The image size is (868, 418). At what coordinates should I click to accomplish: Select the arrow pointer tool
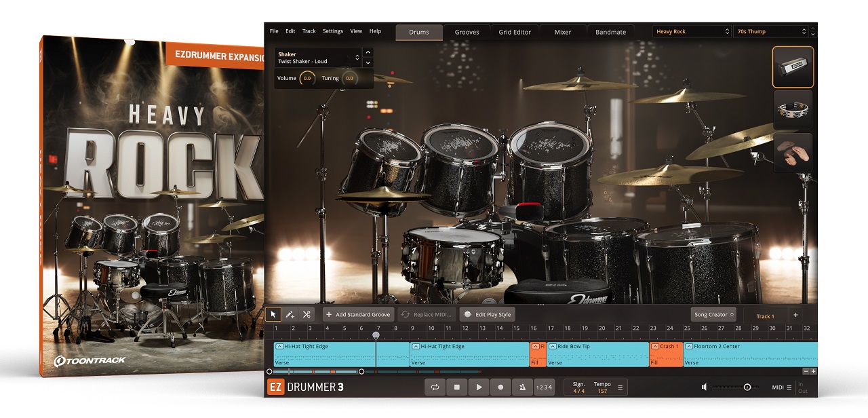point(273,314)
